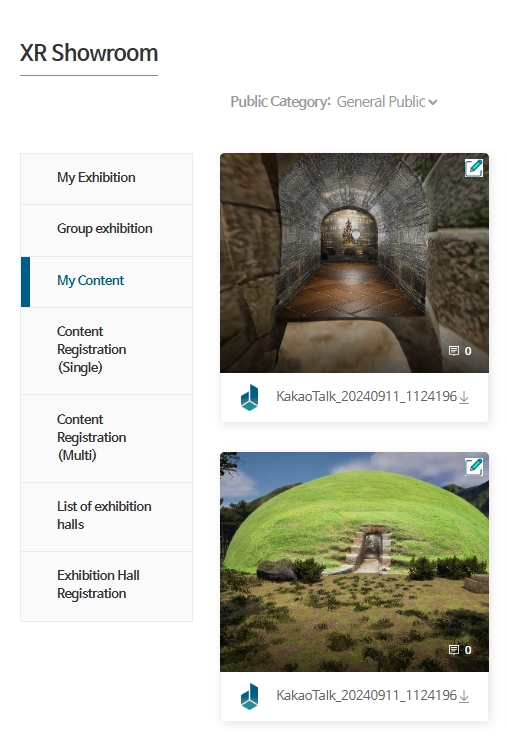Click the download arrow on the green mound card
507x736 pixels.
pos(464,696)
